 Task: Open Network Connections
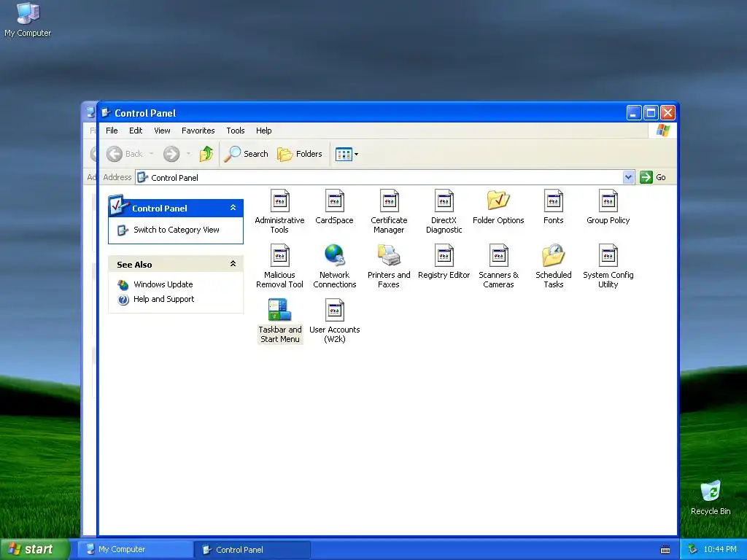334,266
